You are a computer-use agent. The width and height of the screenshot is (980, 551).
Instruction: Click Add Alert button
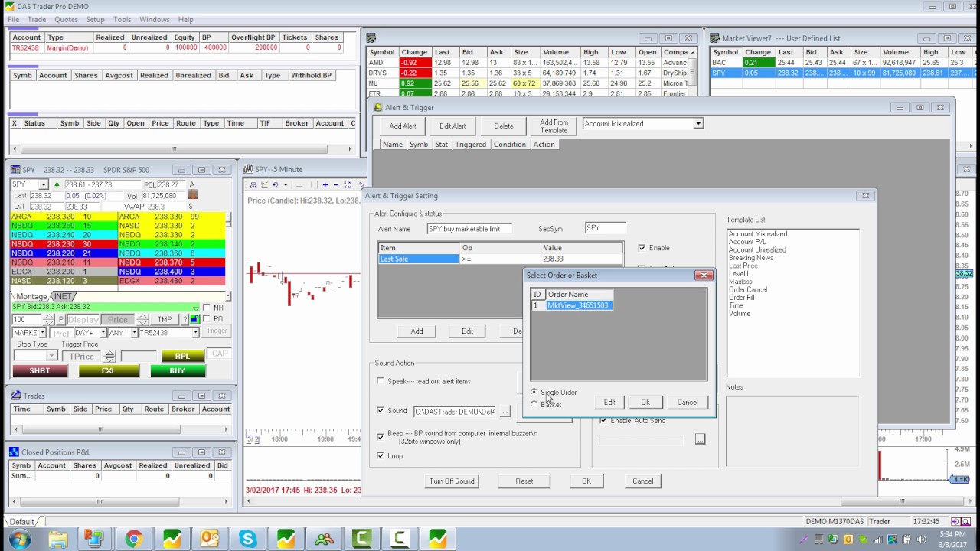[403, 126]
